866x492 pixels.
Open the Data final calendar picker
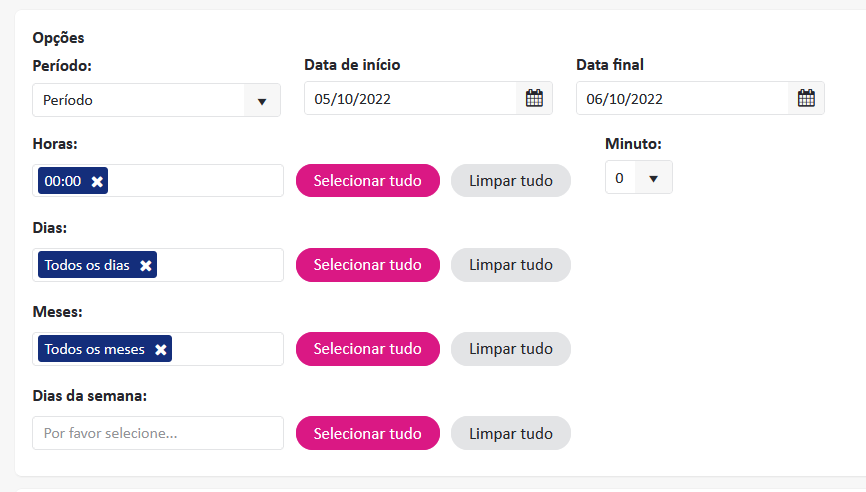pyautogui.click(x=806, y=98)
